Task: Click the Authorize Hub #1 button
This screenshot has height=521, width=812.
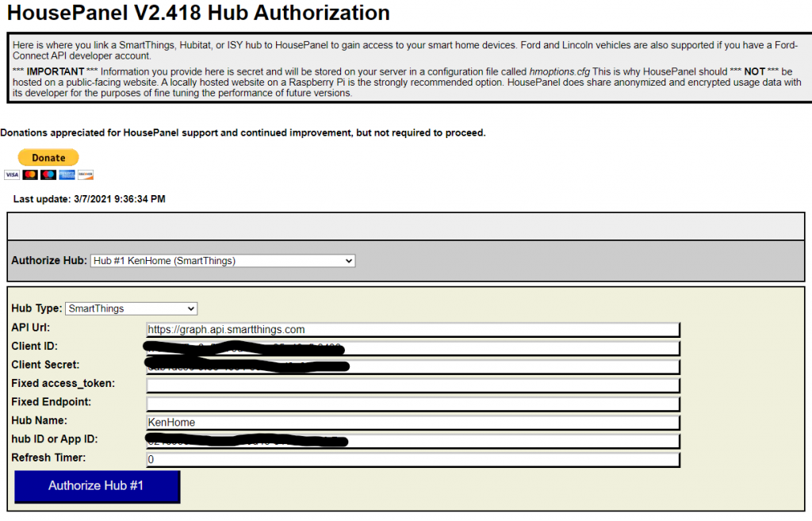Action: pyautogui.click(x=97, y=486)
